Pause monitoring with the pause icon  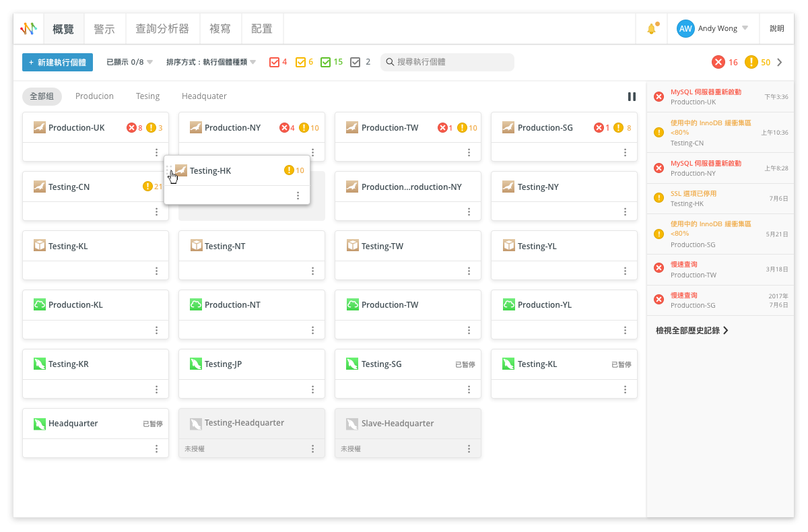pyautogui.click(x=632, y=96)
